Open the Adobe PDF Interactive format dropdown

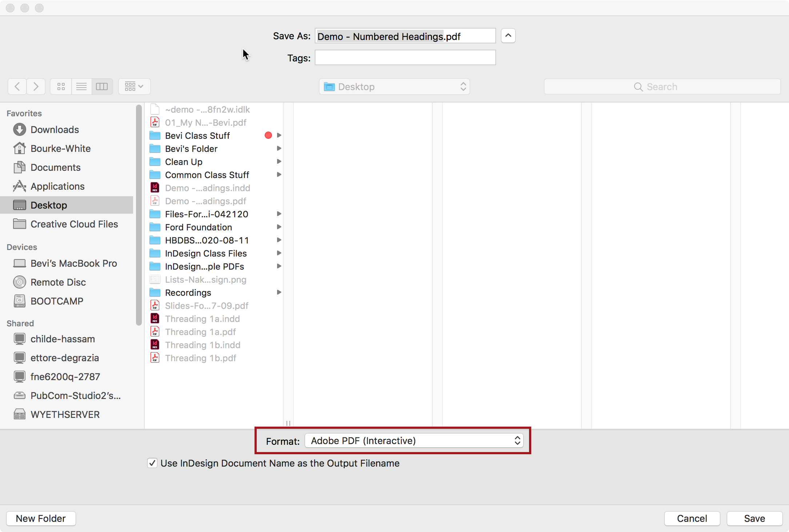(x=414, y=440)
